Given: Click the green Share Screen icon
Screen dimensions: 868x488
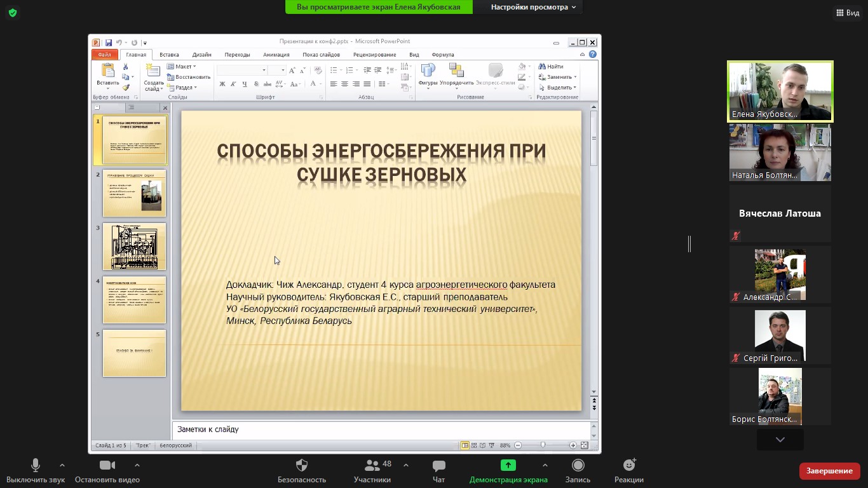Looking at the screenshot, I should pyautogui.click(x=508, y=466).
